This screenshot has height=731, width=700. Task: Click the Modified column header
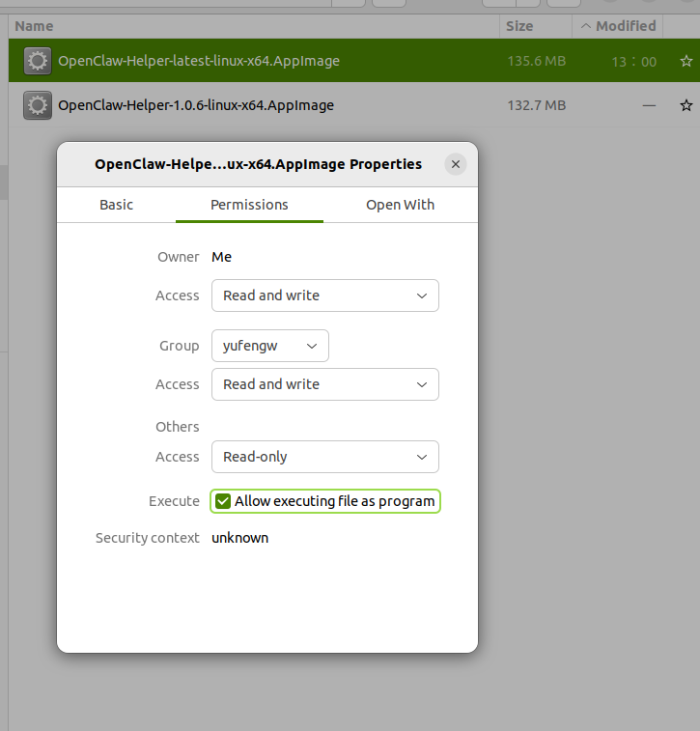point(625,26)
